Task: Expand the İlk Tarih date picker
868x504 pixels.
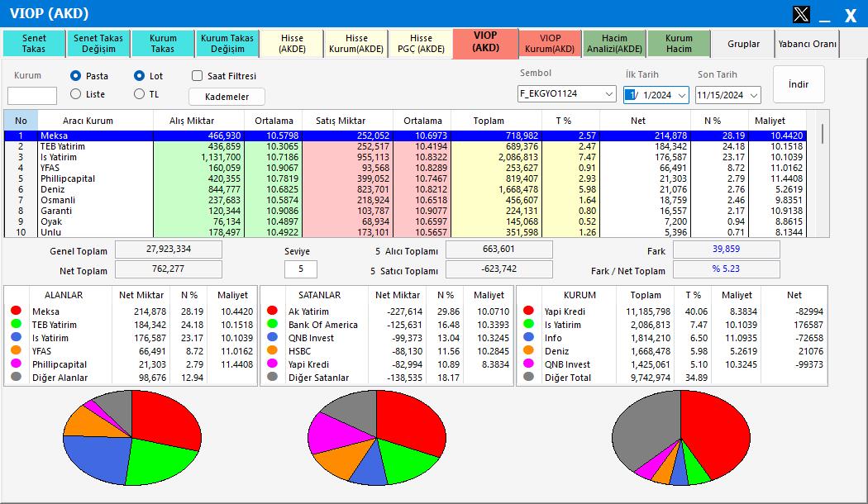Action: pos(682,95)
